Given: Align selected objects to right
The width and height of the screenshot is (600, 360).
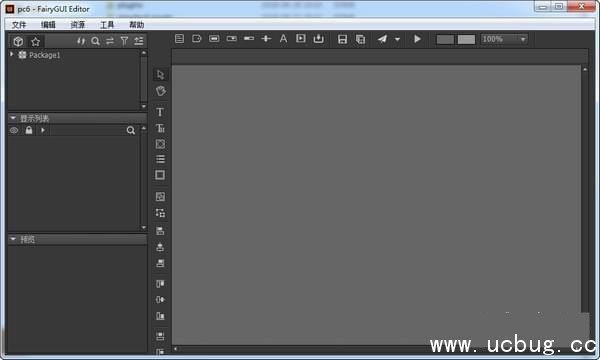Looking at the screenshot, I should pos(160,263).
